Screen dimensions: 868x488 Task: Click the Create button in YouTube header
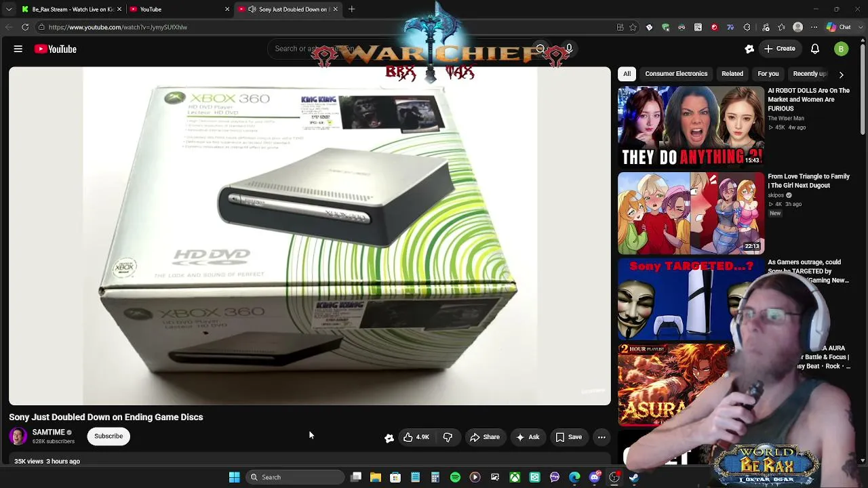click(780, 49)
